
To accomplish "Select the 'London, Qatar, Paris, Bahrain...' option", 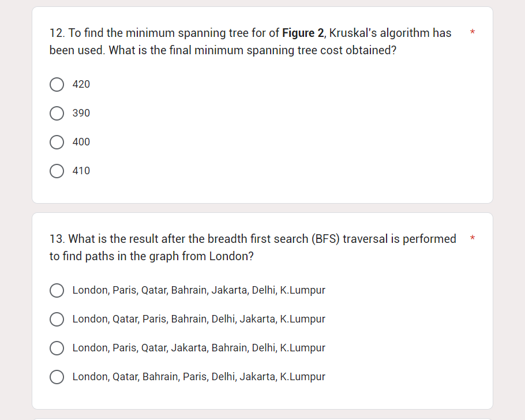I will point(57,319).
